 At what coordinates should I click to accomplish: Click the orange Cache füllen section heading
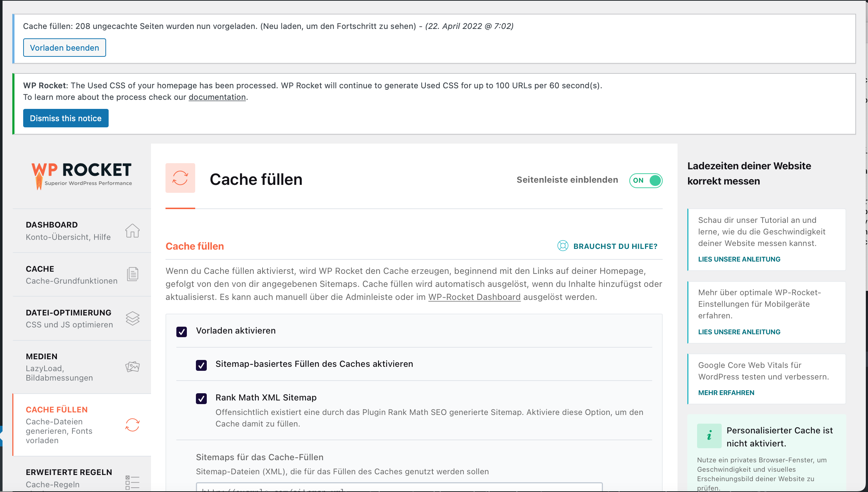point(194,246)
